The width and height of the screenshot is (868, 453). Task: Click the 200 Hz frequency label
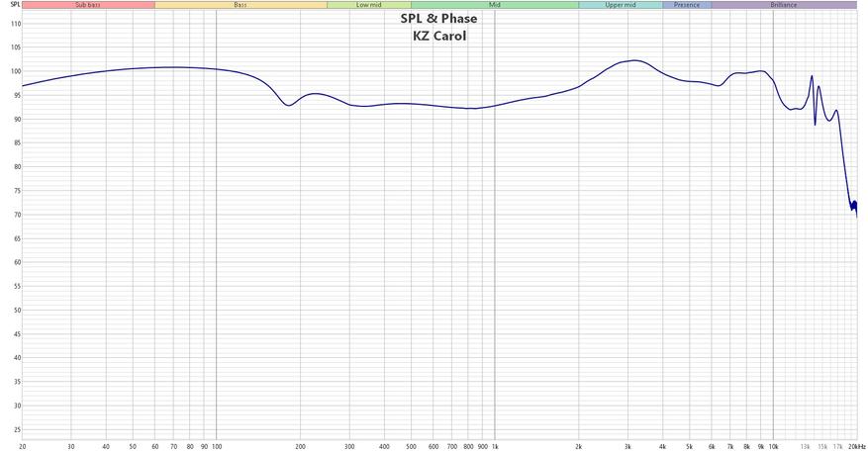(x=300, y=446)
